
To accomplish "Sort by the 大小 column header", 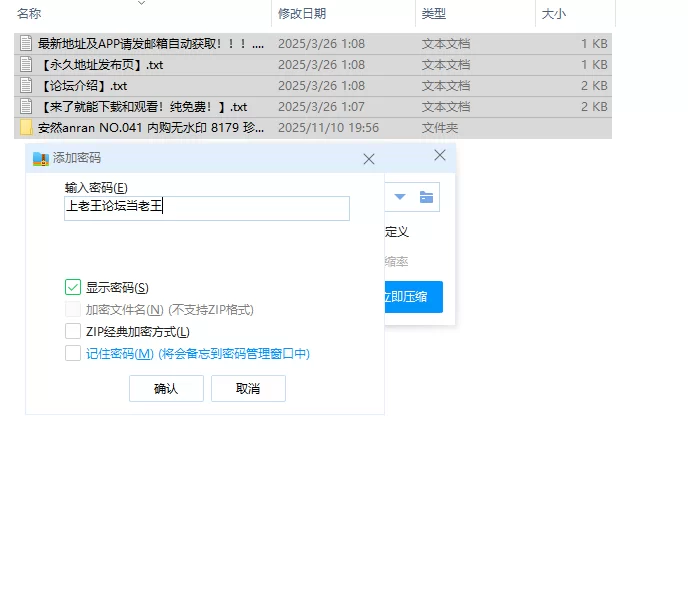I will pyautogui.click(x=554, y=14).
